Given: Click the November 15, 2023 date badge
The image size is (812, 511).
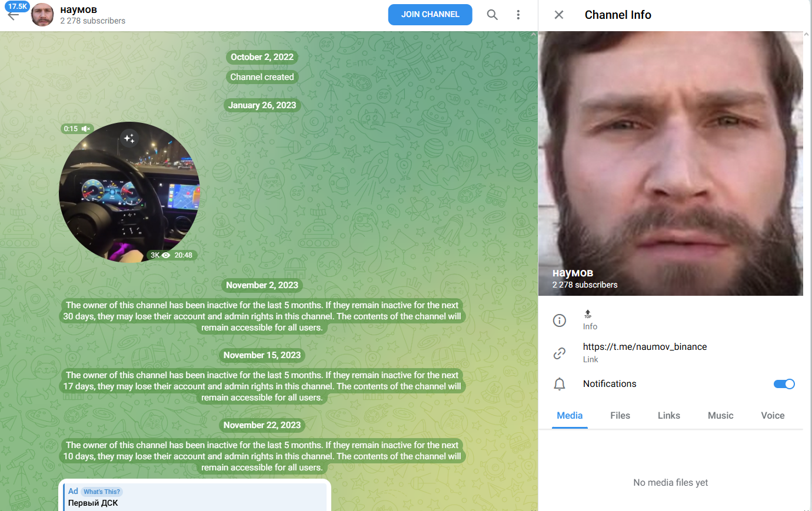Looking at the screenshot, I should [x=262, y=355].
